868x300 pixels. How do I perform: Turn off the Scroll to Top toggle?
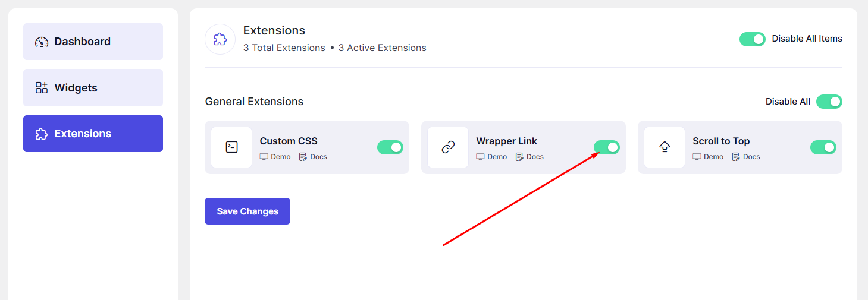(x=823, y=147)
